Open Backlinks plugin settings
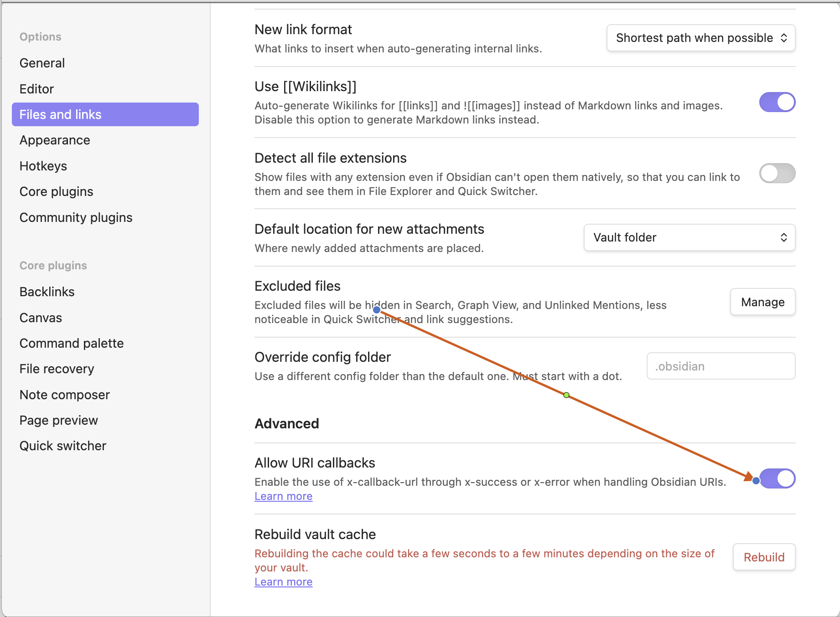840x617 pixels. pos(47,292)
